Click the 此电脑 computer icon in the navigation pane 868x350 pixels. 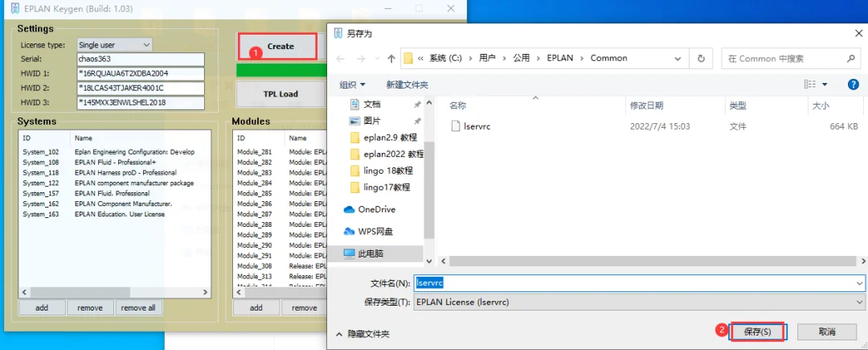pyautogui.click(x=349, y=253)
